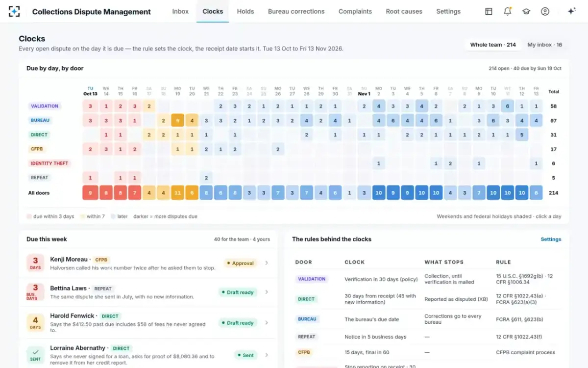This screenshot has width=588, height=368.
Task: Click the DIRECT tag next to Lorraine Abernathy
Action: (x=121, y=348)
